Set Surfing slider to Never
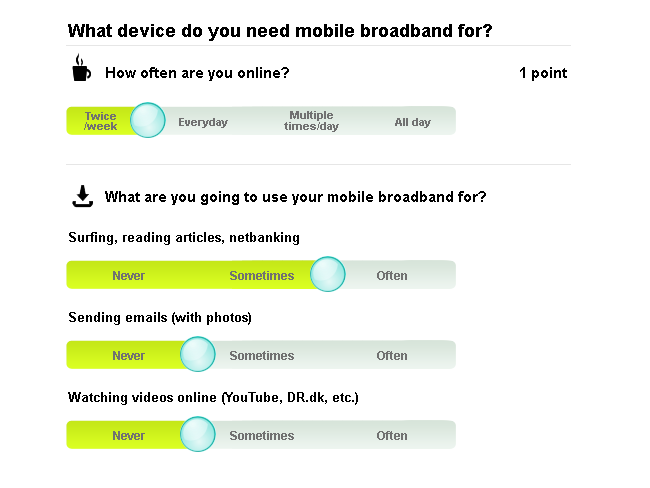 click(128, 275)
